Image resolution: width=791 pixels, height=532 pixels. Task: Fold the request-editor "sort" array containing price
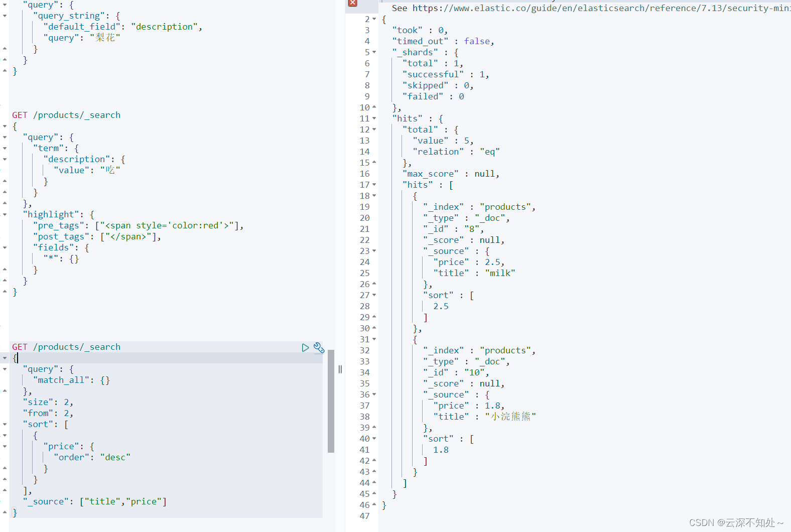pyautogui.click(x=5, y=424)
